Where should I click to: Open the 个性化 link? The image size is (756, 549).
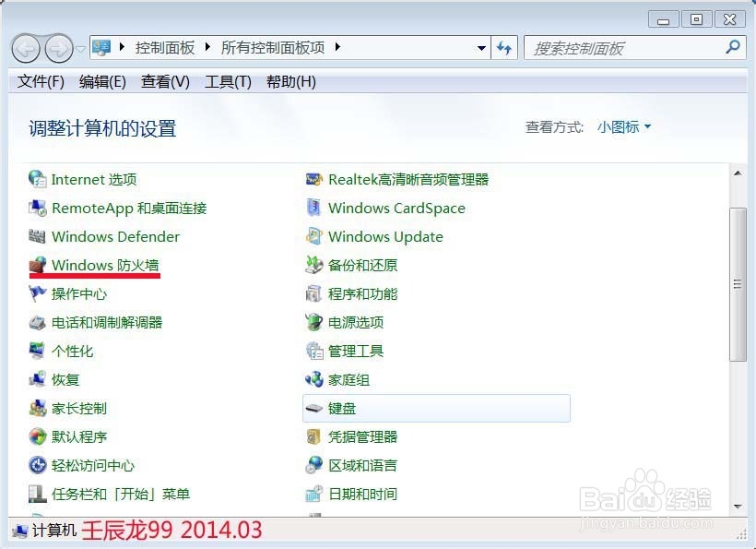(72, 352)
